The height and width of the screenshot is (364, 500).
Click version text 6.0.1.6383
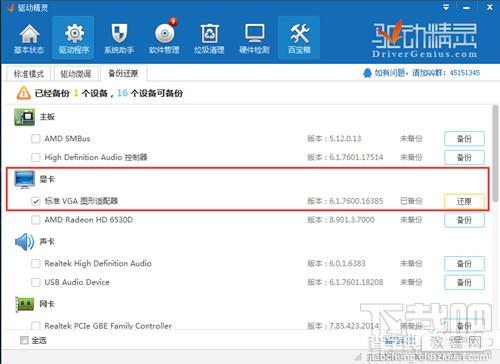point(347,263)
